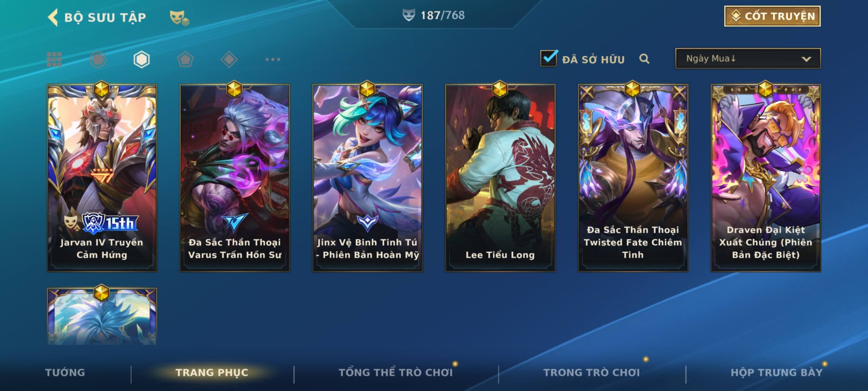Click the magnifier search icon

[x=644, y=59]
